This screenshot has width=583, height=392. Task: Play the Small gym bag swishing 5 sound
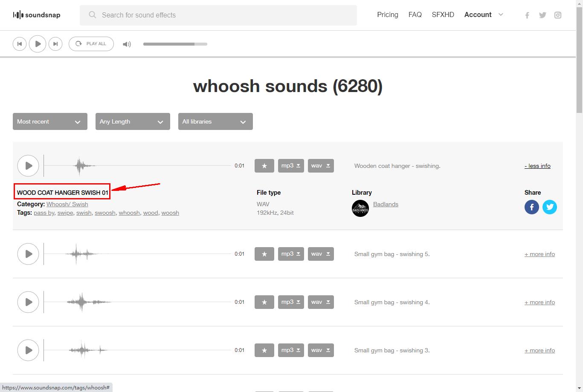28,254
